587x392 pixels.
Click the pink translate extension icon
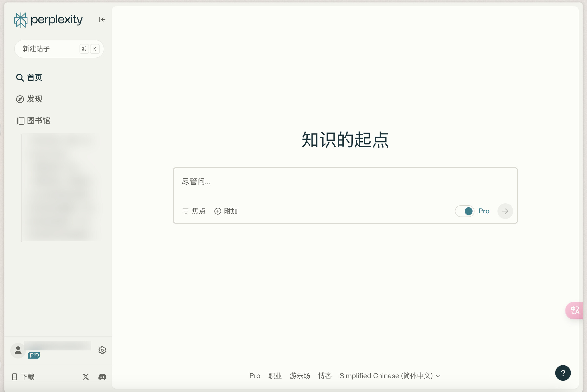[x=575, y=311]
